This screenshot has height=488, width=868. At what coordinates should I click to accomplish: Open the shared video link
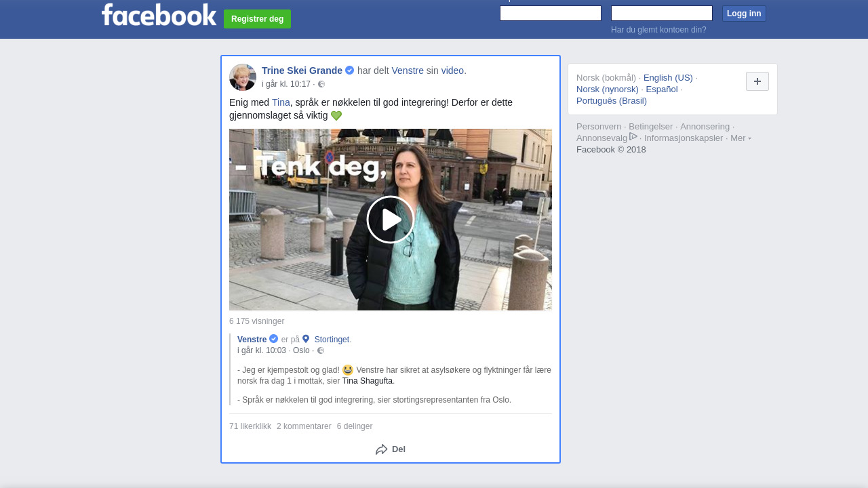coord(452,70)
